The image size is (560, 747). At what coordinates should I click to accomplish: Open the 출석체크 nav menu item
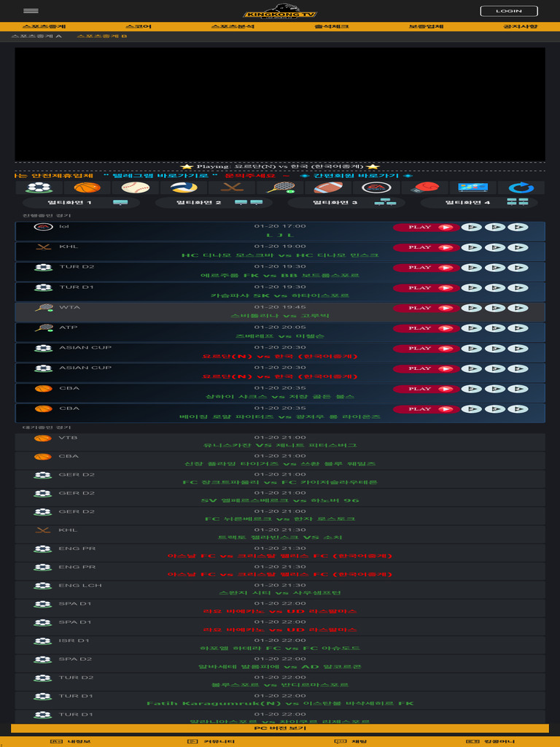click(x=332, y=26)
